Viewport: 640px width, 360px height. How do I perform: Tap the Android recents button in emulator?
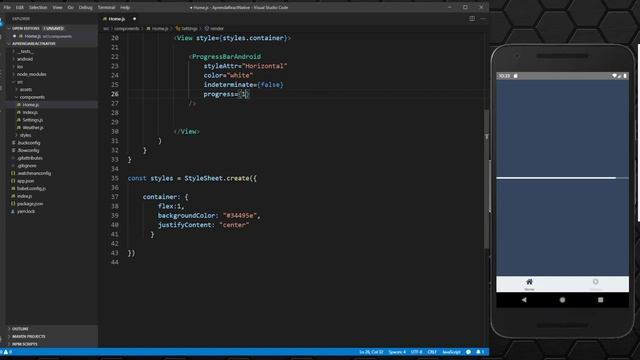[x=600, y=300]
